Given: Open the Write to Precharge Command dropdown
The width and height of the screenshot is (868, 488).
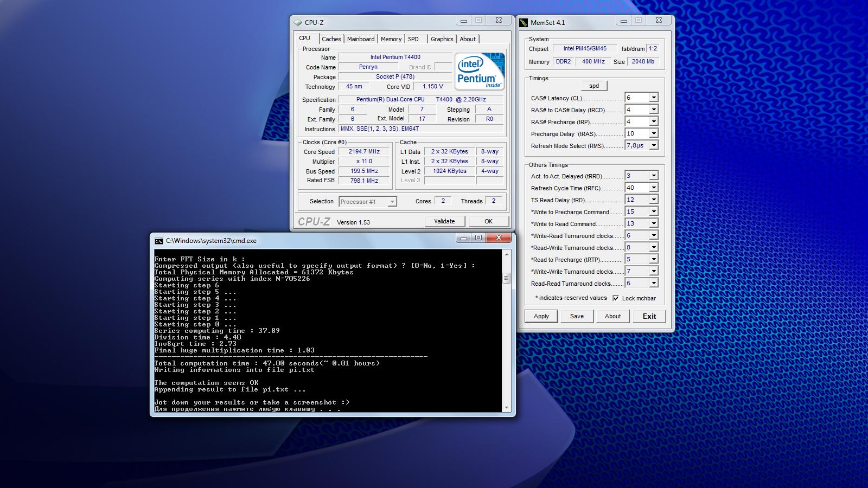Looking at the screenshot, I should (x=654, y=212).
